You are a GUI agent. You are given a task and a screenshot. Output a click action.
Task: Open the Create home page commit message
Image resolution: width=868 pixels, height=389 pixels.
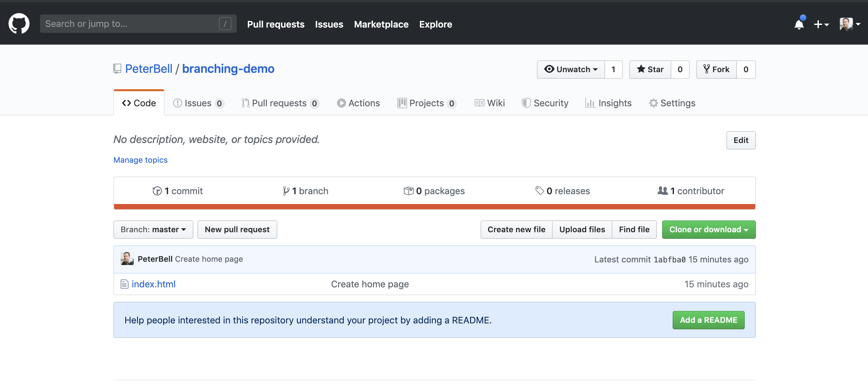point(209,259)
